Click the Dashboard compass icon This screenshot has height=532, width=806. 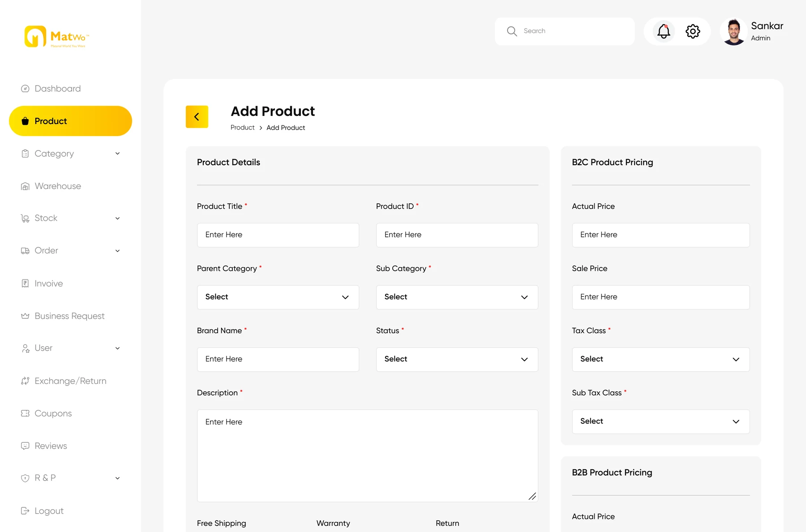pos(25,89)
